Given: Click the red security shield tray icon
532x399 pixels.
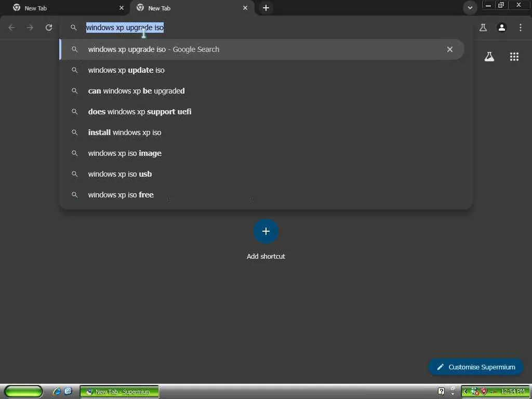Looking at the screenshot, I should point(484,392).
